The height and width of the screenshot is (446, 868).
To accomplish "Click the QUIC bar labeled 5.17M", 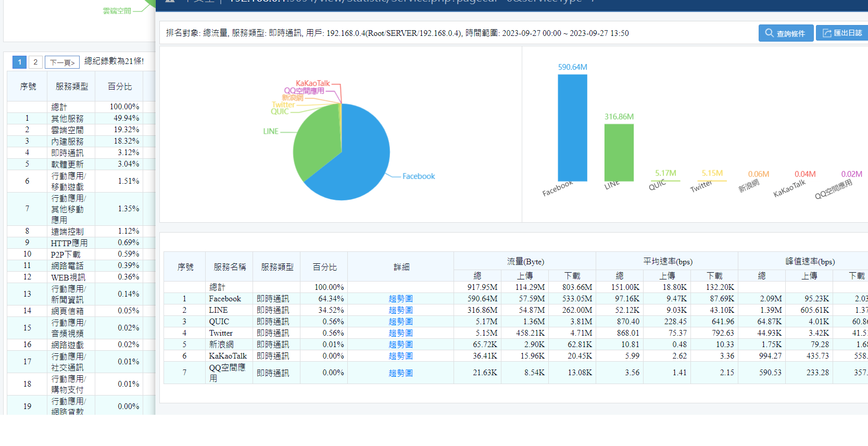I will point(665,181).
